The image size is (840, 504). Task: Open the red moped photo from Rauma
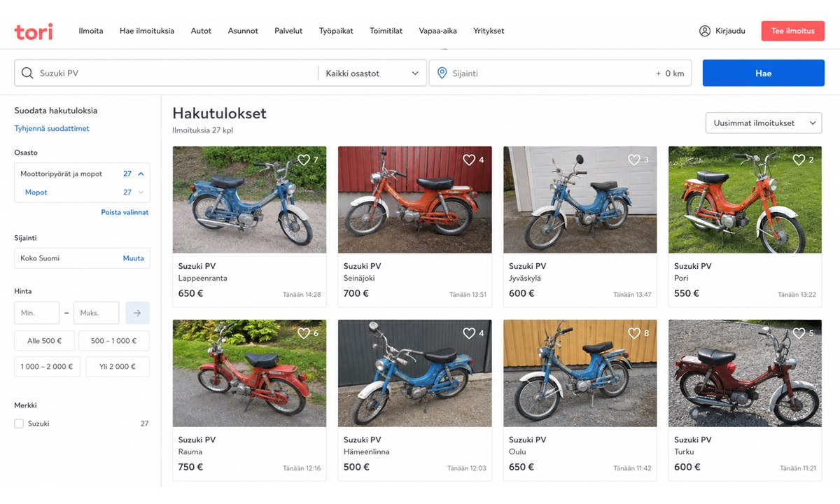(249, 373)
